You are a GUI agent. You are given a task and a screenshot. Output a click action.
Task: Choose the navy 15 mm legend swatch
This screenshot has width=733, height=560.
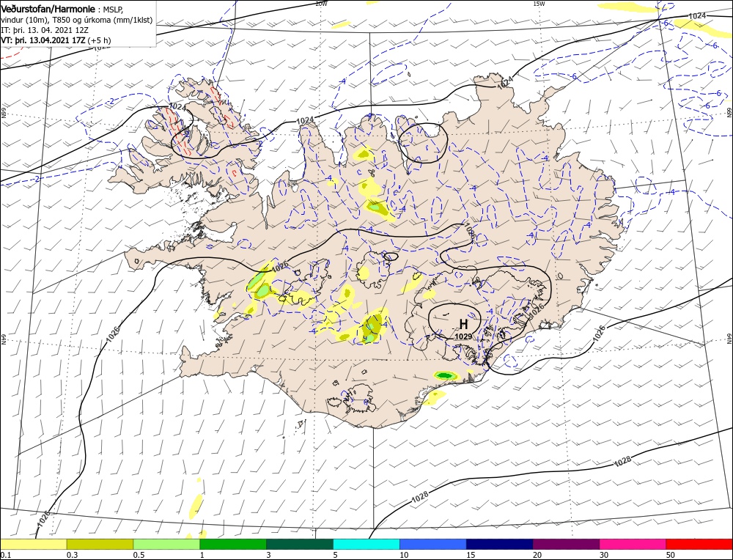(x=500, y=544)
